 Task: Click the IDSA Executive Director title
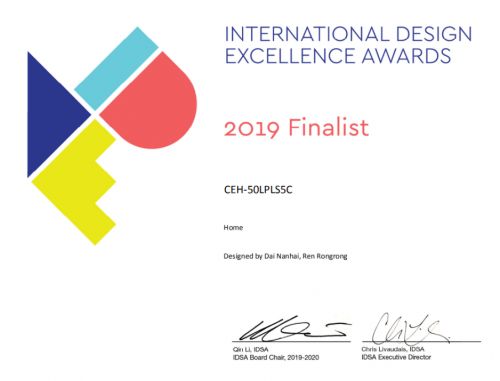(x=396, y=357)
